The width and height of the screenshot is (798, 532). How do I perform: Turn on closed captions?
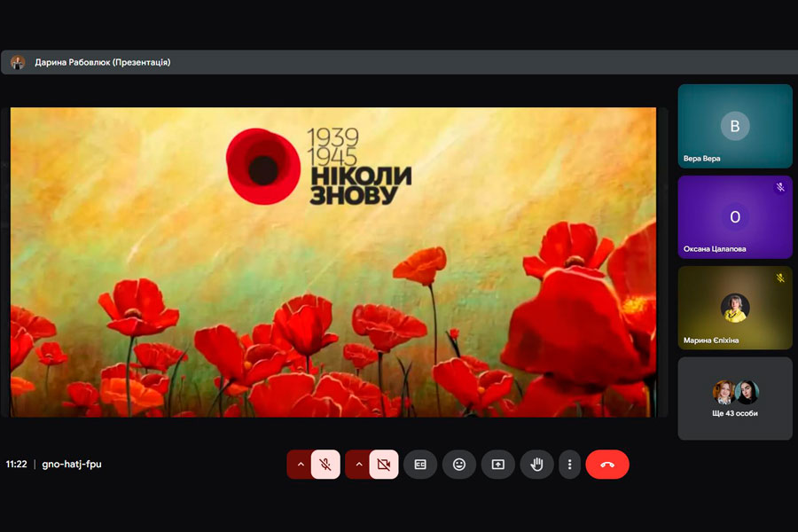(x=420, y=465)
